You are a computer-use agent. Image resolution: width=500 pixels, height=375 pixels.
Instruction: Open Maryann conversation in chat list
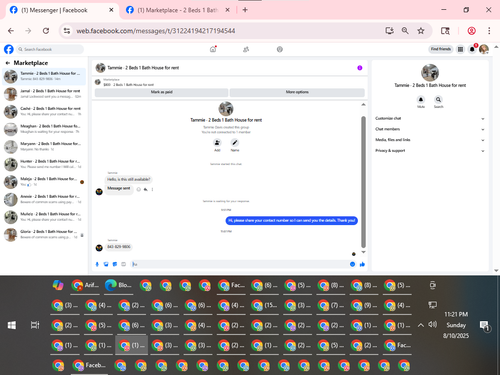44,147
